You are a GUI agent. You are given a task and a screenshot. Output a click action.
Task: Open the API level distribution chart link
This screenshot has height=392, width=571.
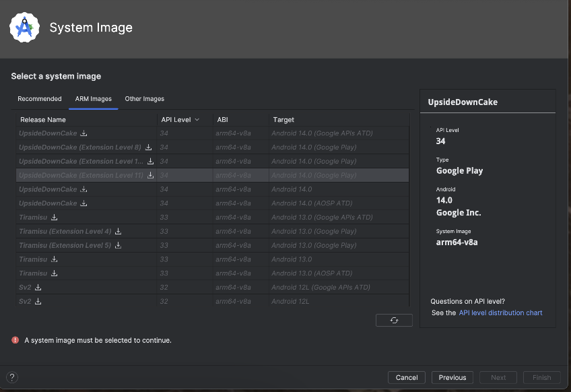(x=500, y=313)
